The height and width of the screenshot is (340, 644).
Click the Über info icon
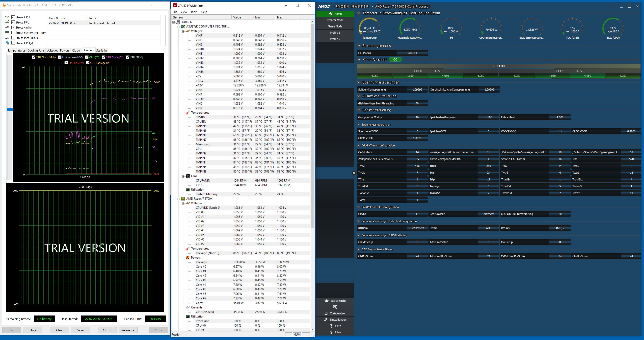[x=331, y=332]
